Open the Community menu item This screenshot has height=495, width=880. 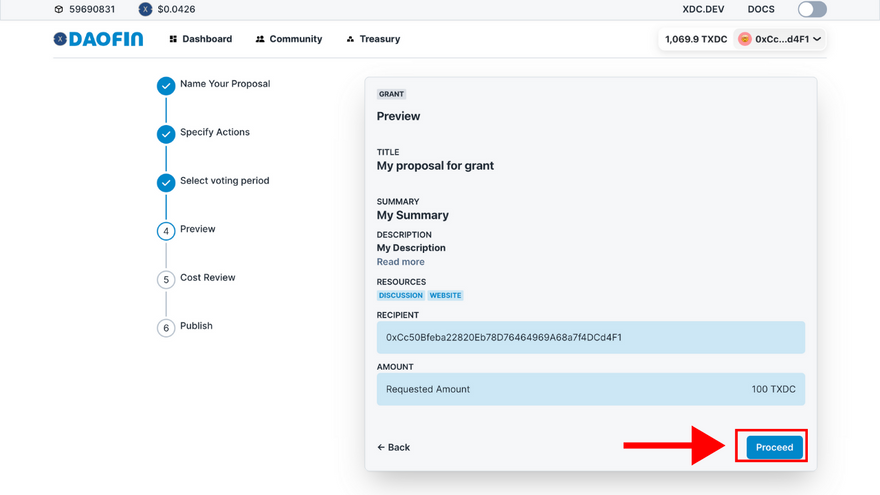tap(288, 39)
